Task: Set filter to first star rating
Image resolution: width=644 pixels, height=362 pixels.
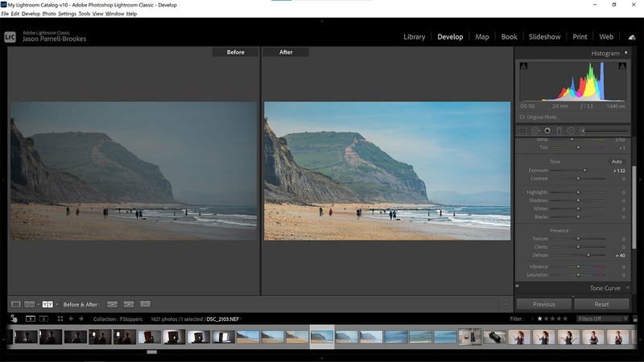Action: pos(539,319)
